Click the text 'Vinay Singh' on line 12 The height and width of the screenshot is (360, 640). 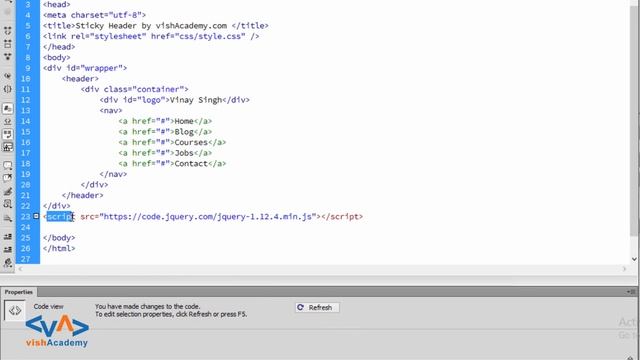[196, 100]
